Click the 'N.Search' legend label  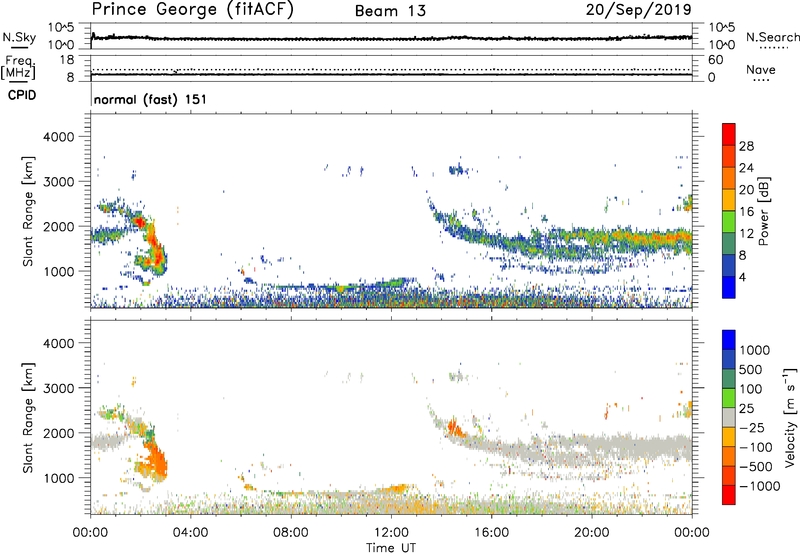pos(772,37)
